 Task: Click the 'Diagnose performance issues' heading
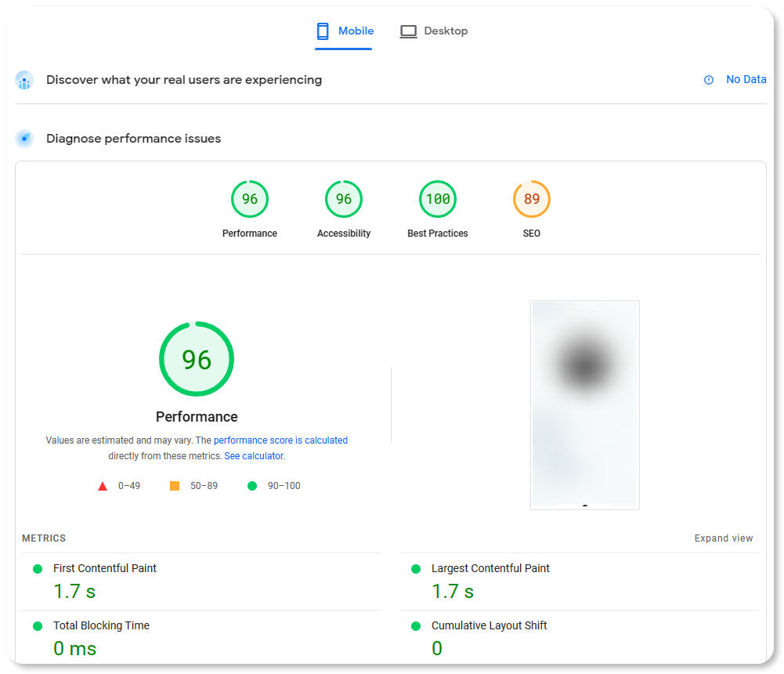coord(133,139)
